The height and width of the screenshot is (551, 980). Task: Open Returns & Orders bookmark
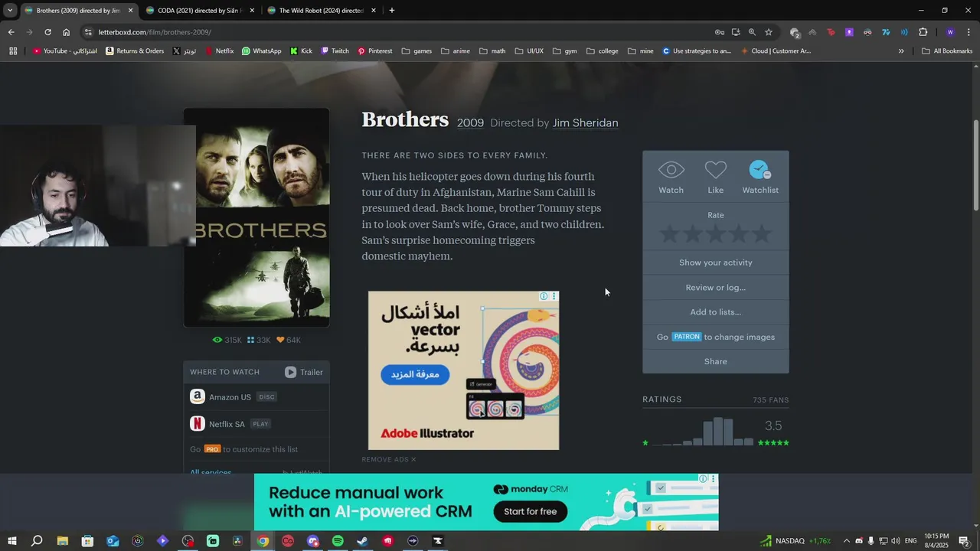(135, 51)
